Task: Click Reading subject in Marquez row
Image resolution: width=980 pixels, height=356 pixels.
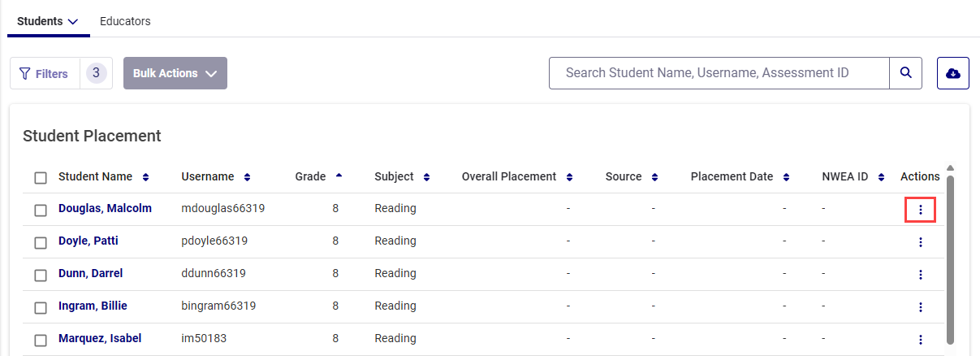Action: pos(395,338)
